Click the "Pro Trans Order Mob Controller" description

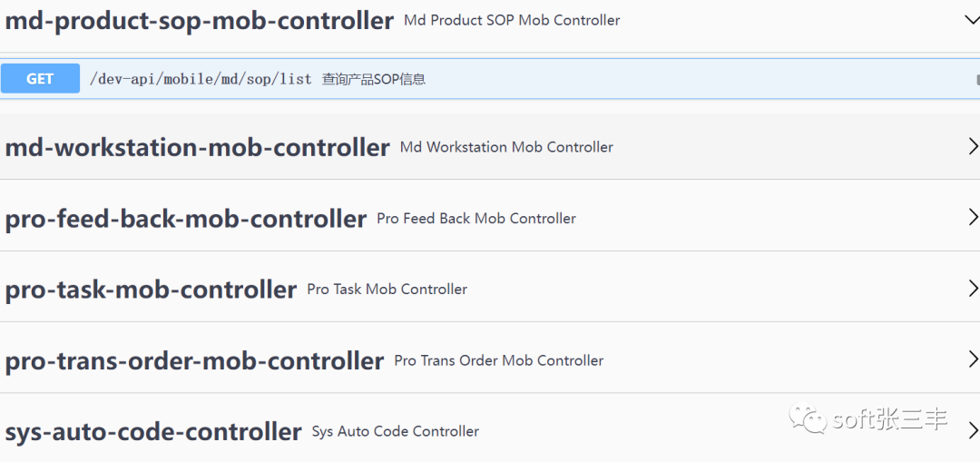pos(498,360)
